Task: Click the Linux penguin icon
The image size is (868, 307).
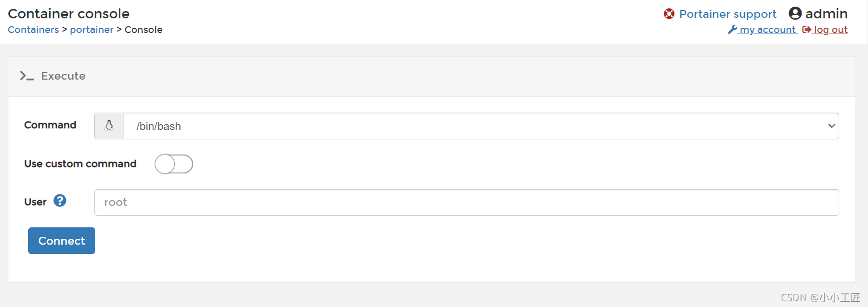Action: click(109, 126)
